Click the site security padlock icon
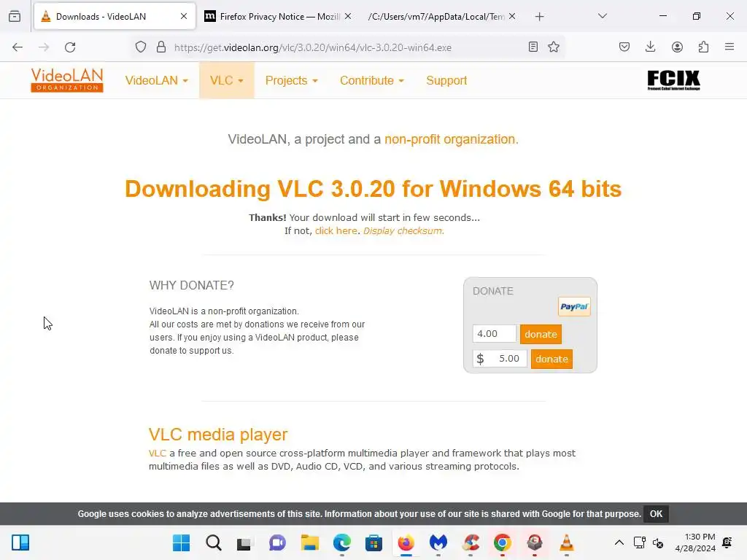Screen dimensions: 747x560 (x=161, y=47)
